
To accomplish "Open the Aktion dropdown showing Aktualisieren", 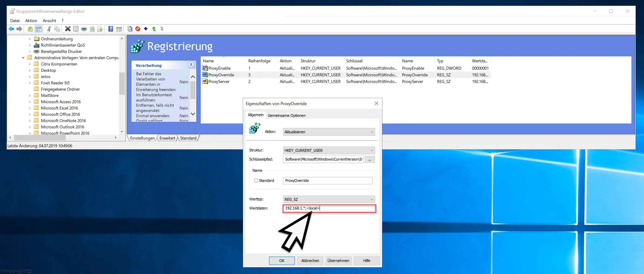I will pyautogui.click(x=329, y=132).
